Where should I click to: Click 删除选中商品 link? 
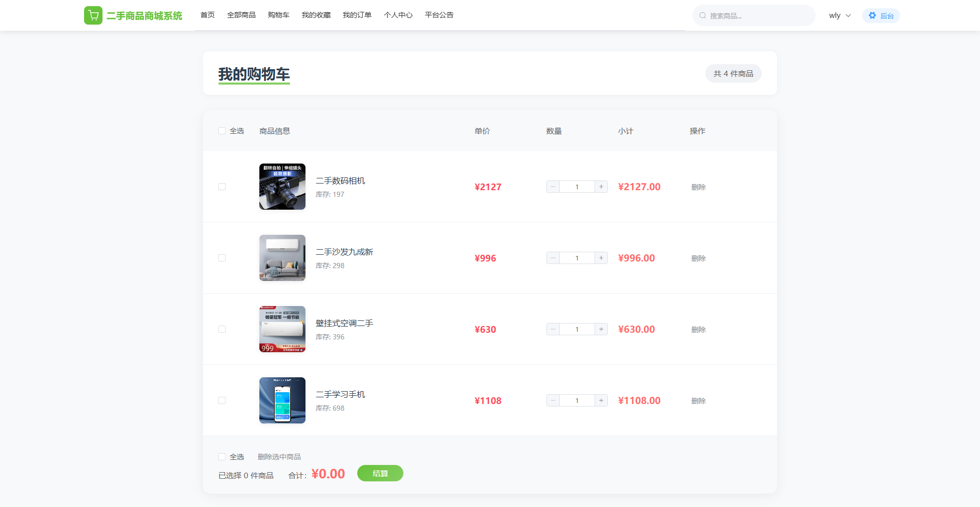[x=279, y=457]
